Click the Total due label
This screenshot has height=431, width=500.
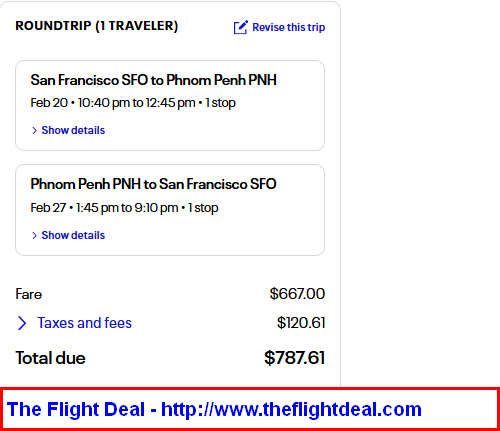[50, 358]
